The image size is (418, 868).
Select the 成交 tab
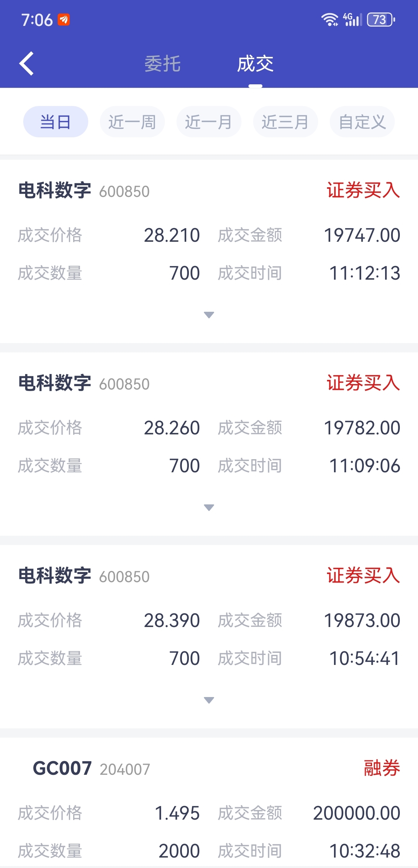click(x=255, y=64)
